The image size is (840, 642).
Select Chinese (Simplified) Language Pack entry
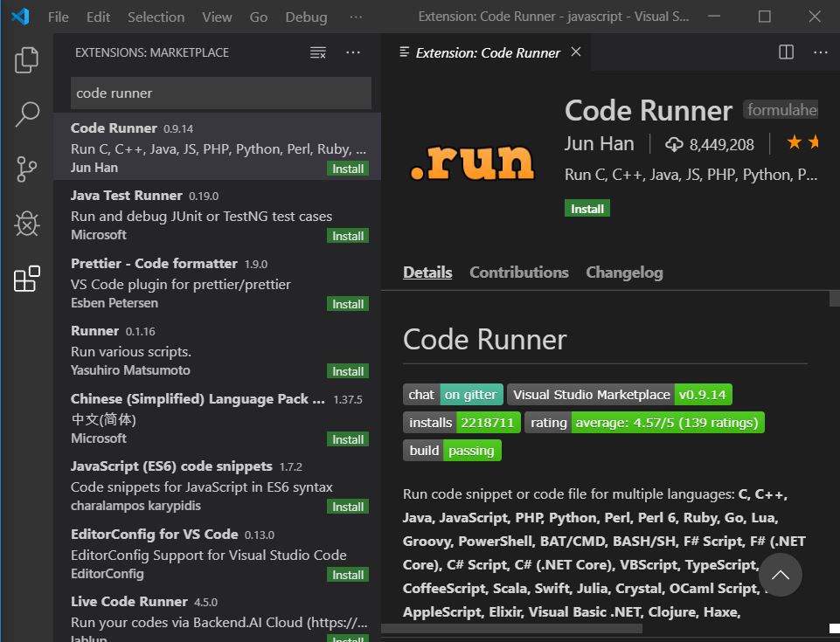218,418
